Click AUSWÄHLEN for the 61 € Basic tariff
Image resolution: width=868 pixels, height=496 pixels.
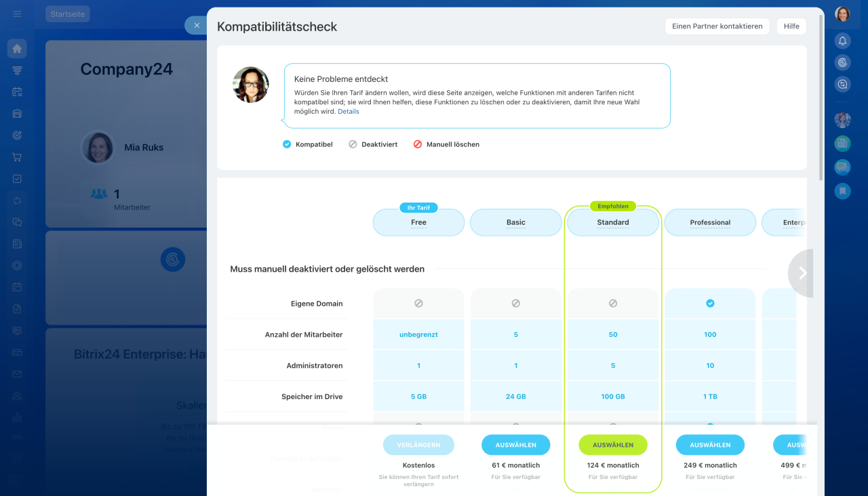[x=515, y=445]
